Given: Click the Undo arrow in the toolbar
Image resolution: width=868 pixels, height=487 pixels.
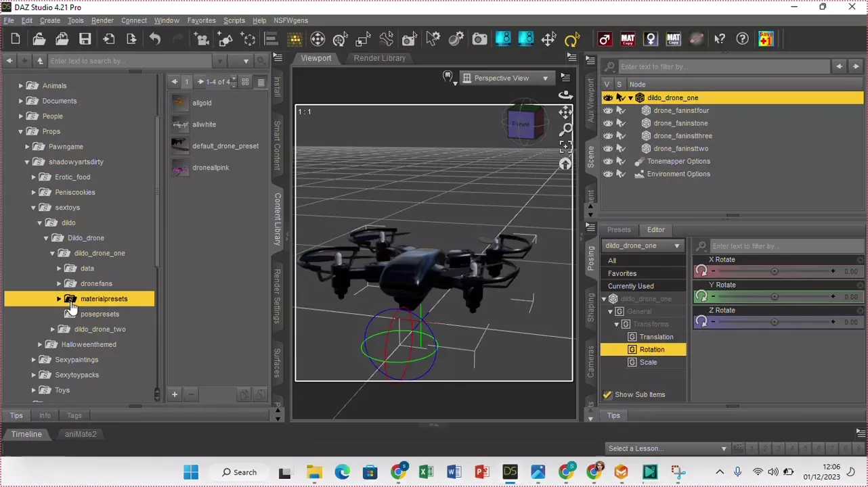Looking at the screenshot, I should tap(155, 39).
